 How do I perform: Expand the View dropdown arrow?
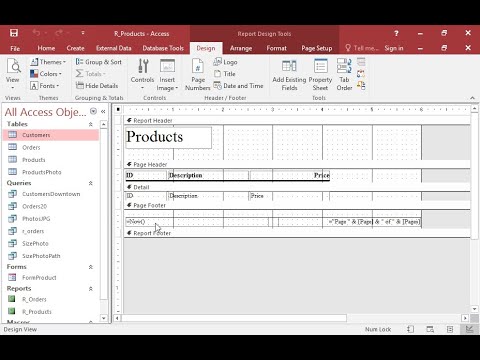coord(13,88)
